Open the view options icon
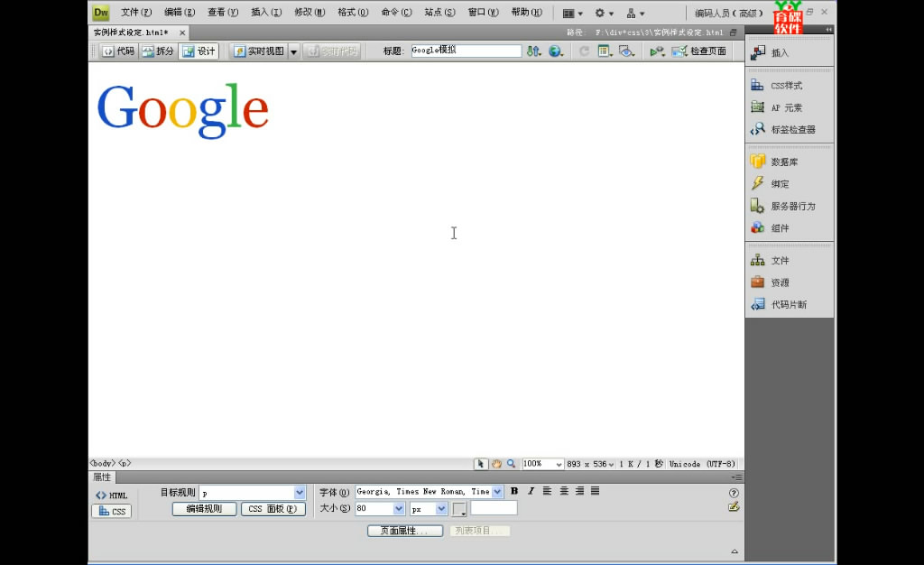This screenshot has width=924, height=565. [x=605, y=51]
